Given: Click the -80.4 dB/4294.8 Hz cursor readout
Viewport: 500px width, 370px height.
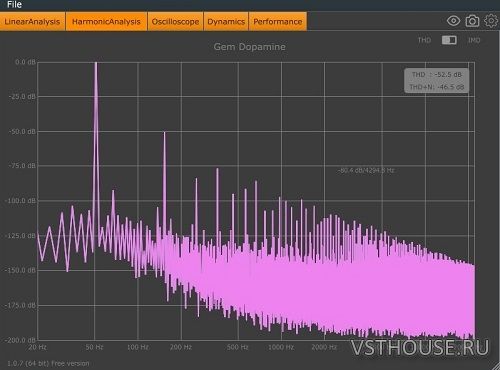Looking at the screenshot, I should [x=366, y=170].
